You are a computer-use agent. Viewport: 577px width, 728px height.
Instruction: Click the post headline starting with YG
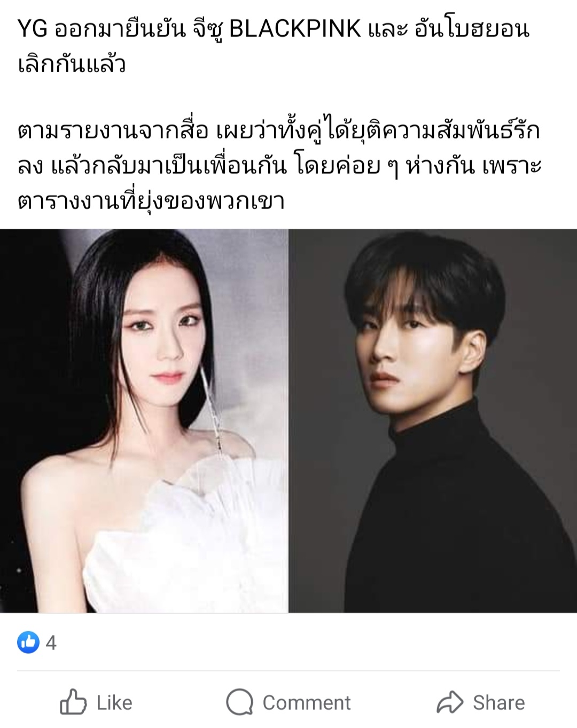point(274,46)
